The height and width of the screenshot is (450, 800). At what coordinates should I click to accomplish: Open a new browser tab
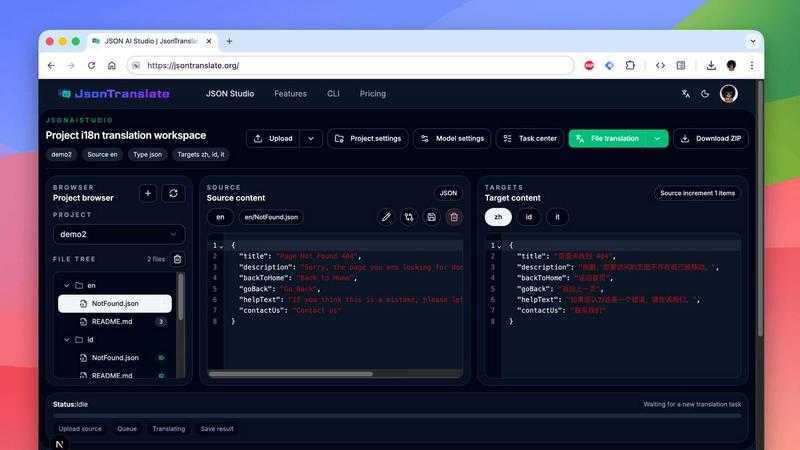(x=229, y=41)
